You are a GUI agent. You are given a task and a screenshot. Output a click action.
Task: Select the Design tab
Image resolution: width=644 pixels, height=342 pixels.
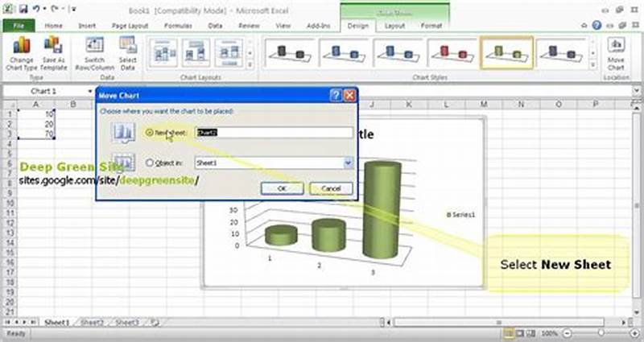pos(358,26)
